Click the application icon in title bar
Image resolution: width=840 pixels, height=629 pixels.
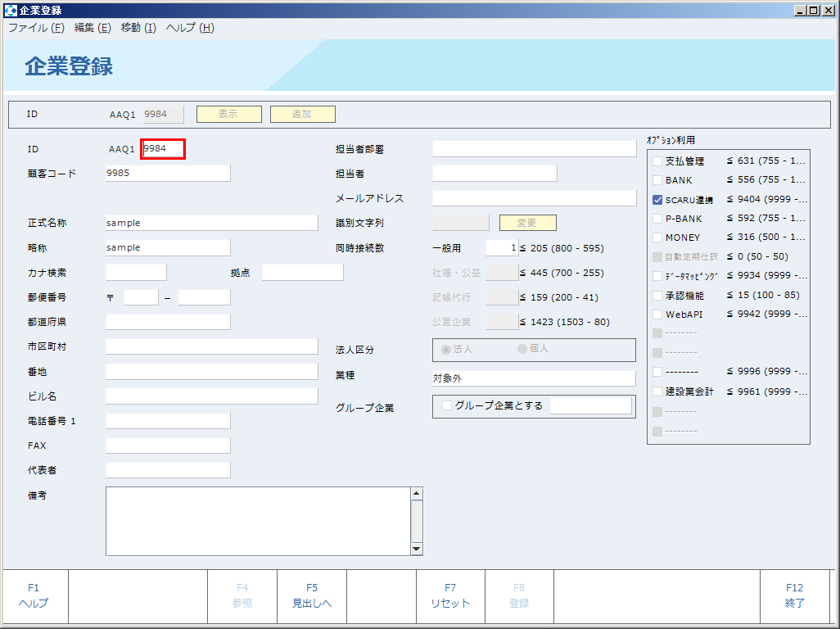point(10,11)
